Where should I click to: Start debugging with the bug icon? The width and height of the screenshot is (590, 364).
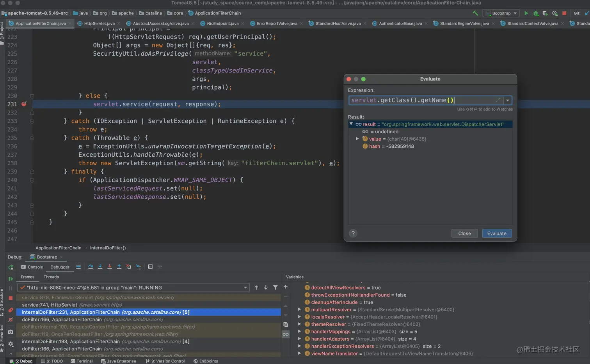[x=536, y=13]
